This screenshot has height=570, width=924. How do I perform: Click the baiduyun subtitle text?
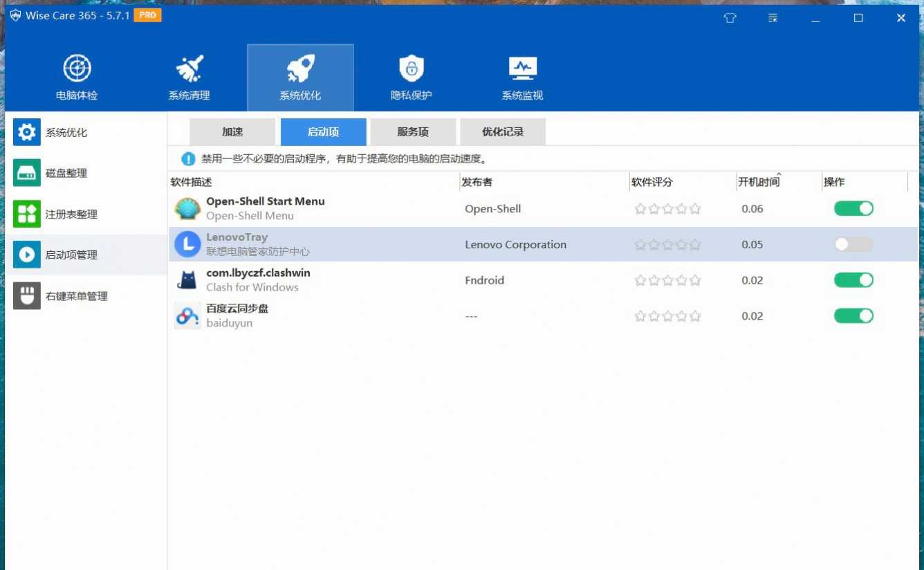229,323
